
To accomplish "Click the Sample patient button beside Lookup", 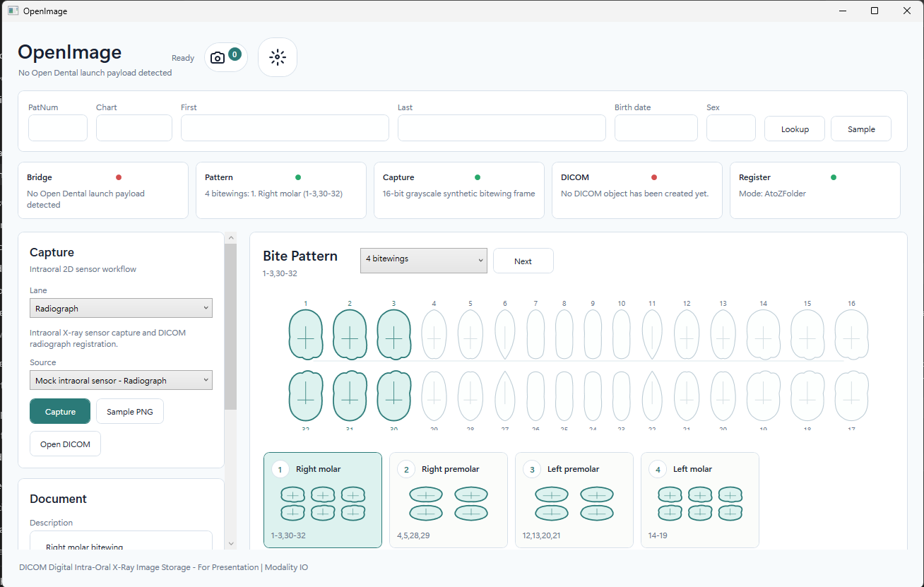I will point(861,129).
